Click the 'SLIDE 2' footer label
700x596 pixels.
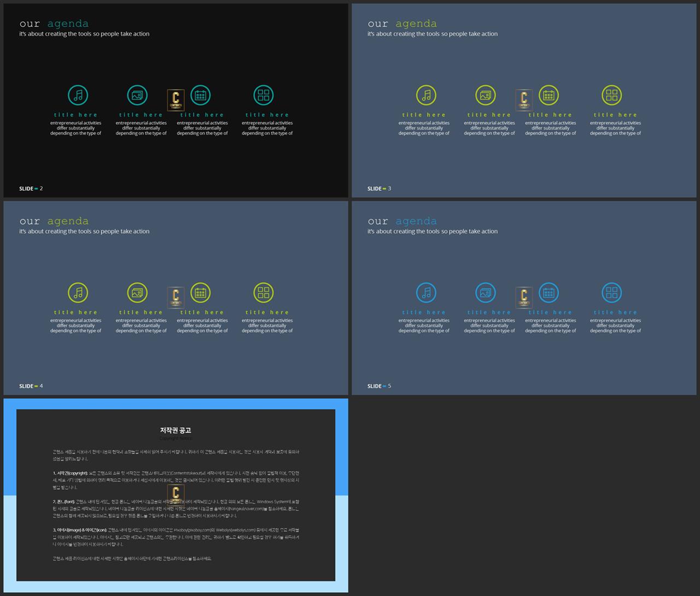tap(31, 189)
